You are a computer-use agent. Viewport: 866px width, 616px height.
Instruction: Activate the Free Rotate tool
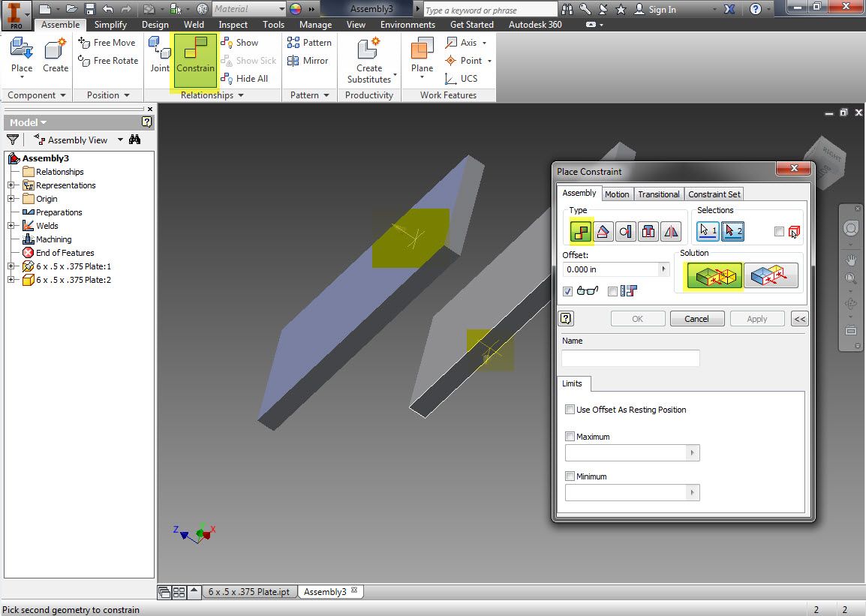click(107, 61)
